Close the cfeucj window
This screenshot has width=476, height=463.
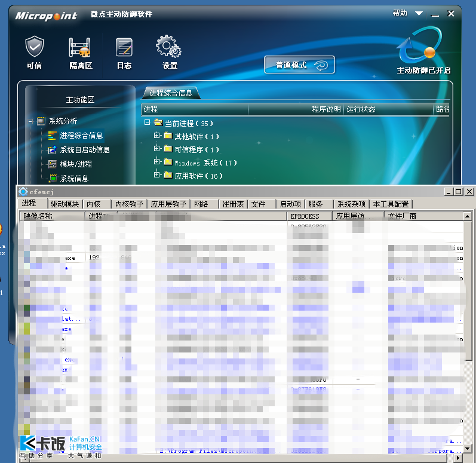pyautogui.click(x=469, y=192)
